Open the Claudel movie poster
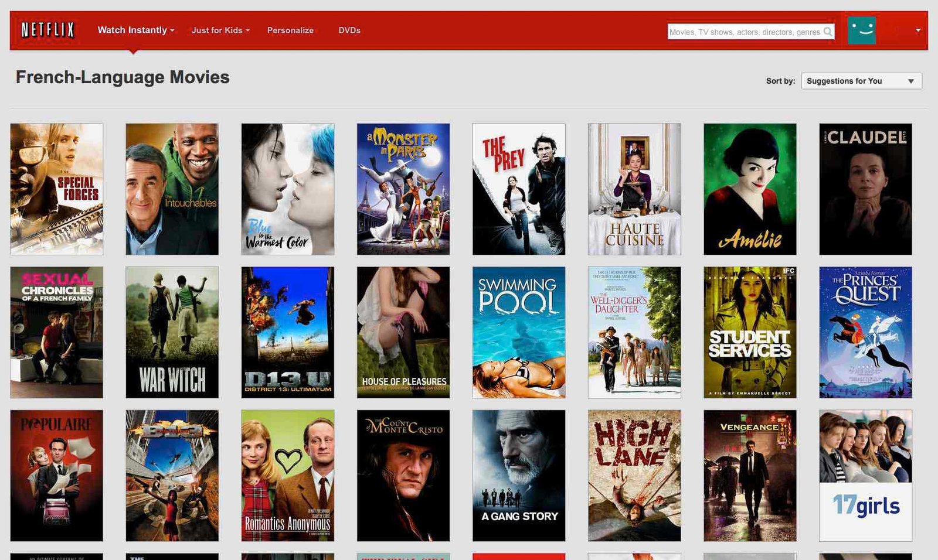The height and width of the screenshot is (560, 938). [x=865, y=189]
